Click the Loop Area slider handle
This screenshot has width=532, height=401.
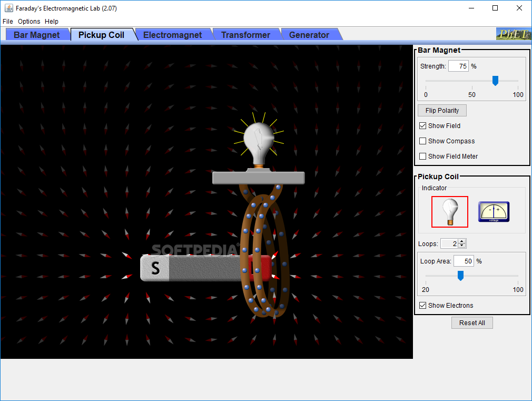pyautogui.click(x=460, y=276)
